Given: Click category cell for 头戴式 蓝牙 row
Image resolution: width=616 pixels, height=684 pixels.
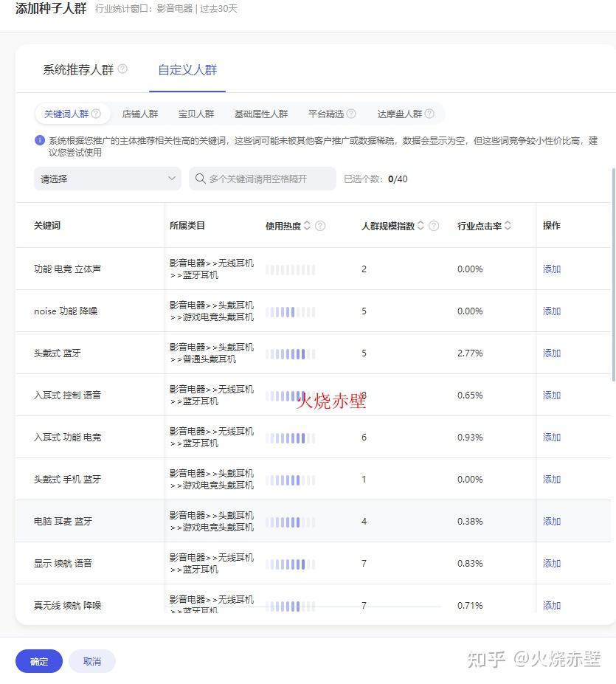Looking at the screenshot, I should [212, 353].
